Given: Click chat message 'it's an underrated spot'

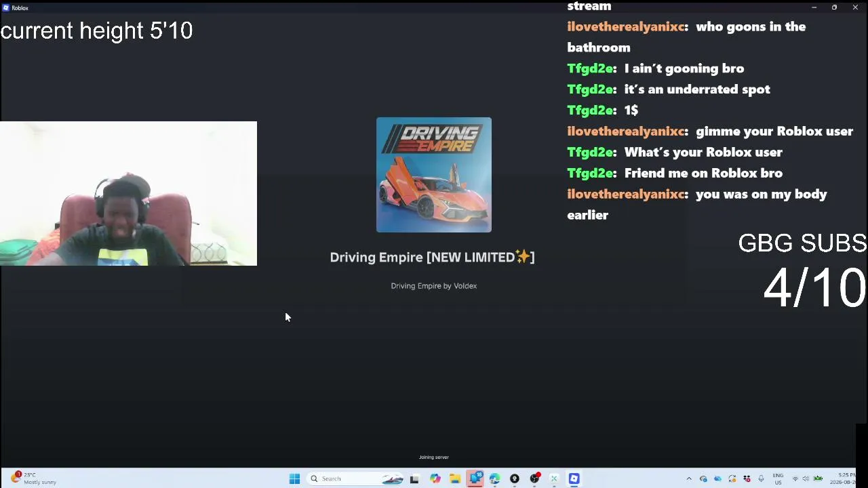Looking at the screenshot, I should pos(697,89).
